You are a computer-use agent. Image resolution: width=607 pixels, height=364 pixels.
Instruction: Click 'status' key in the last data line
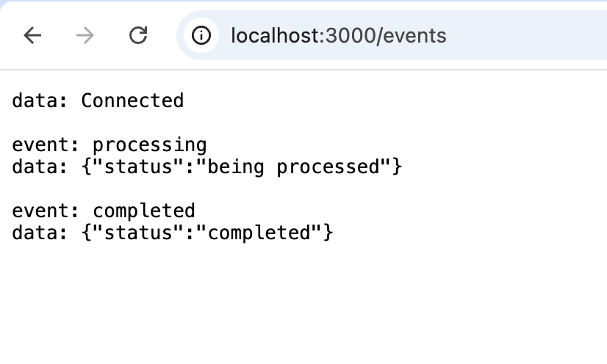click(138, 233)
